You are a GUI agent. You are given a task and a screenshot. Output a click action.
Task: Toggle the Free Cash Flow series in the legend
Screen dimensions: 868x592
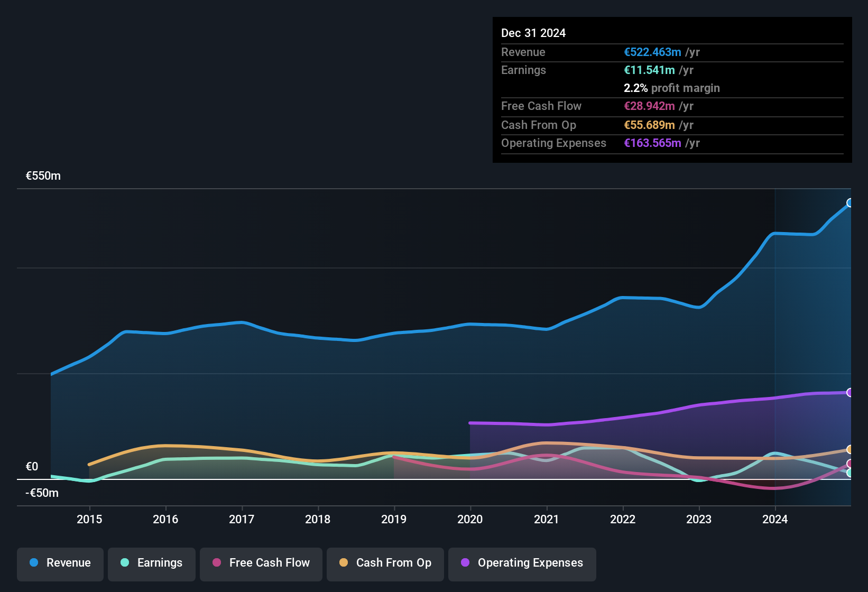[261, 564]
